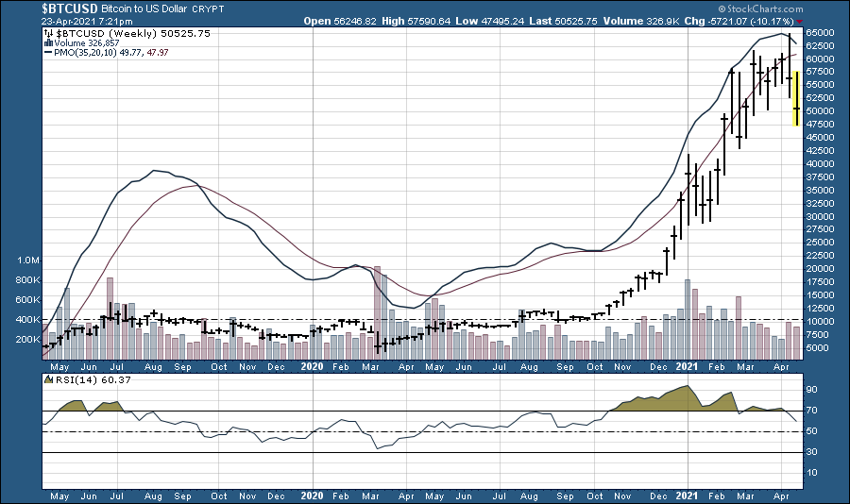Viewport: 850px width, 504px height.
Task: Click the RSI 90 level axis label
Action: (x=810, y=389)
